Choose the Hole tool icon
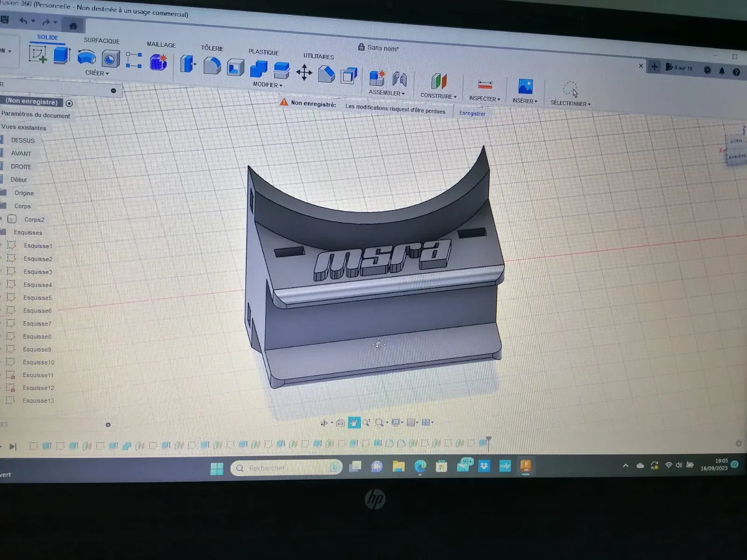This screenshot has height=560, width=747. pyautogui.click(x=110, y=59)
